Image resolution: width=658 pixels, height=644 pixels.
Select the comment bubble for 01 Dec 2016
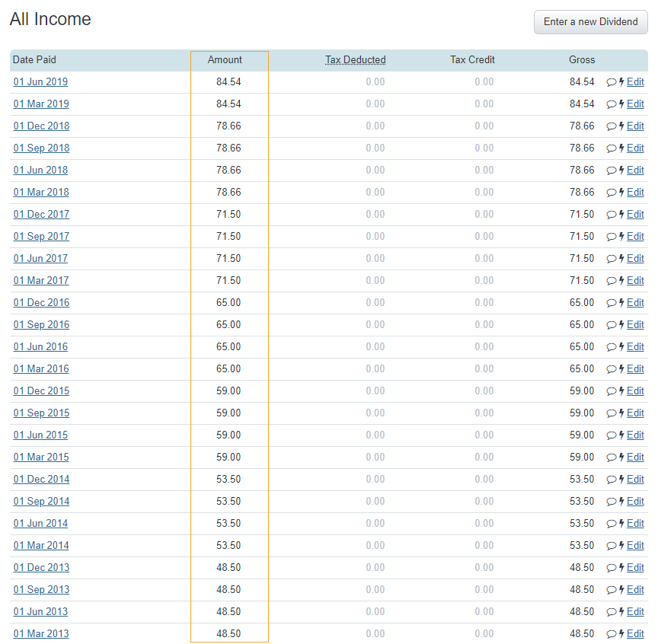point(611,302)
